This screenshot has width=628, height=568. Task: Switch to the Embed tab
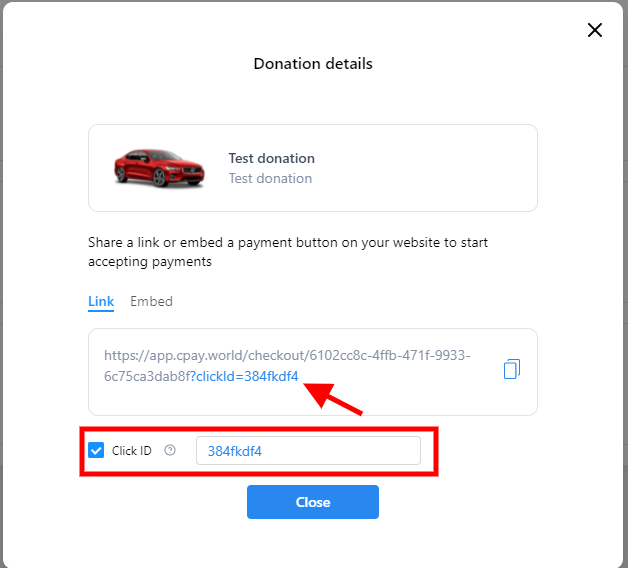coord(151,301)
